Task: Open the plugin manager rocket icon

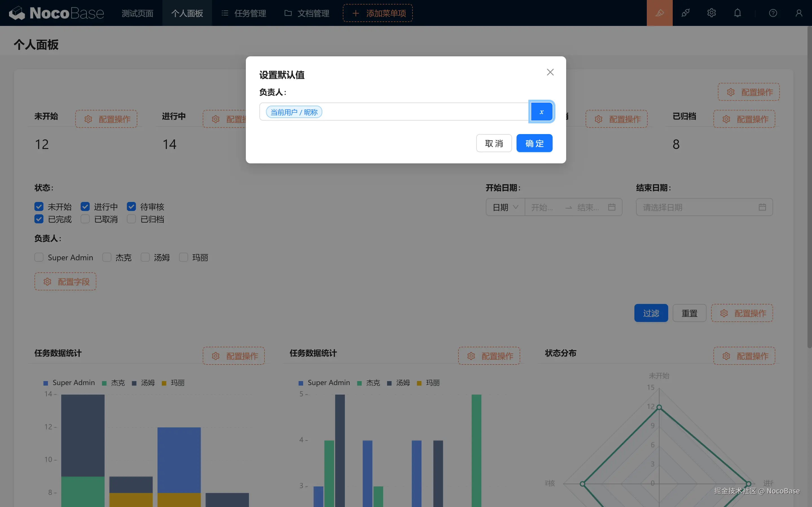Action: (685, 13)
